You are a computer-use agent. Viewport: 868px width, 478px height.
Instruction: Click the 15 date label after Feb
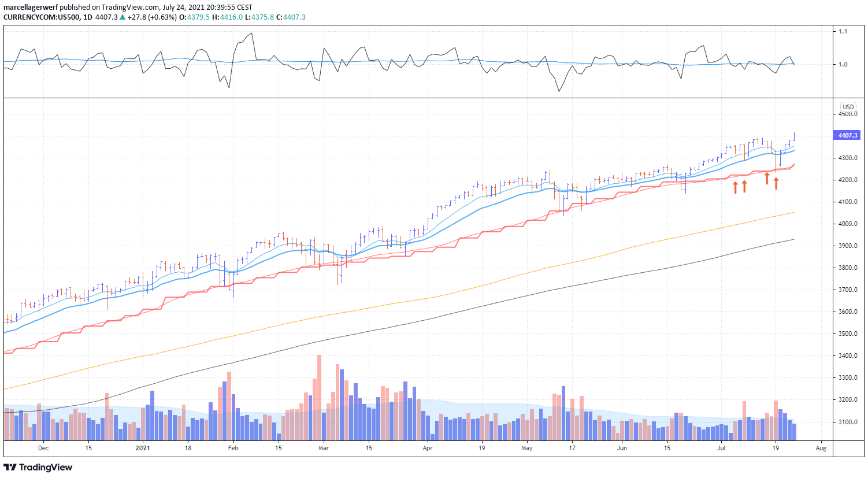click(x=279, y=448)
